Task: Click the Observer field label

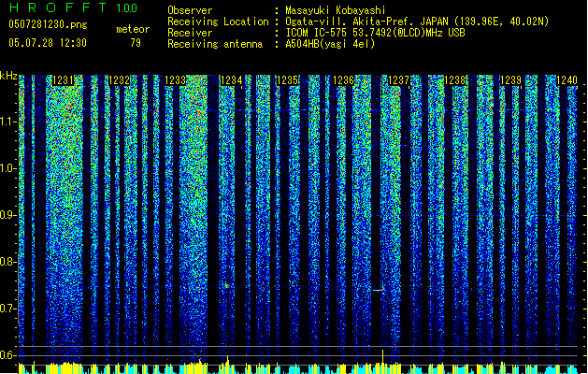Action: (190, 10)
